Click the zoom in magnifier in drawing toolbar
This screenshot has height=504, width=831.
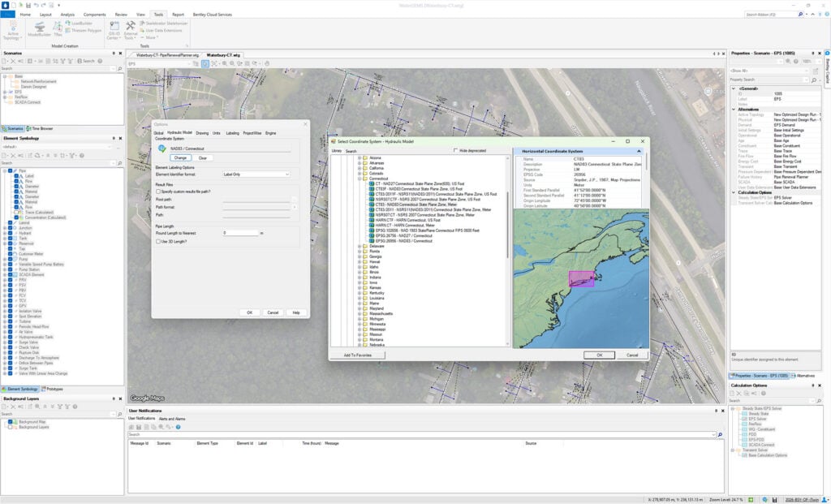224,63
